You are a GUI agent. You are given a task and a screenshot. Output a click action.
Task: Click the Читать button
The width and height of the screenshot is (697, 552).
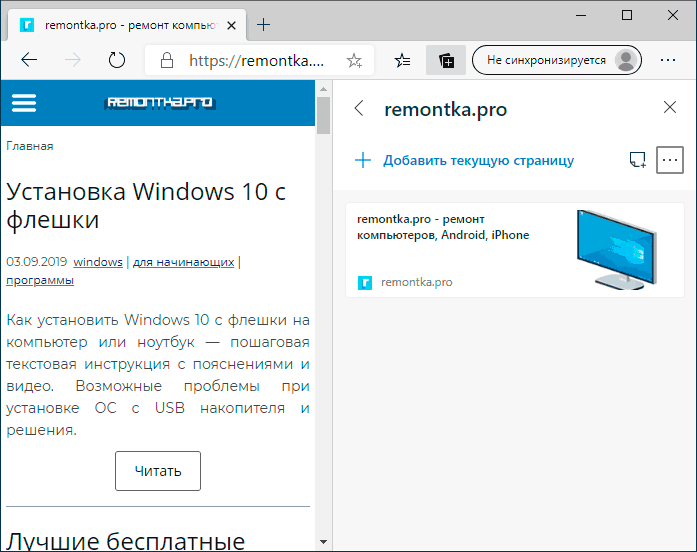point(158,471)
